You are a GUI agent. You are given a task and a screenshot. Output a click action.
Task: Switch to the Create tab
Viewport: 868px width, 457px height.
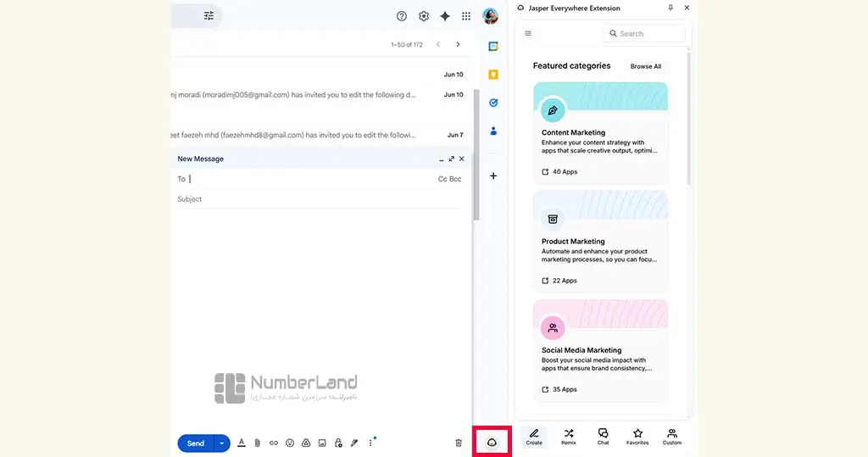click(x=534, y=437)
